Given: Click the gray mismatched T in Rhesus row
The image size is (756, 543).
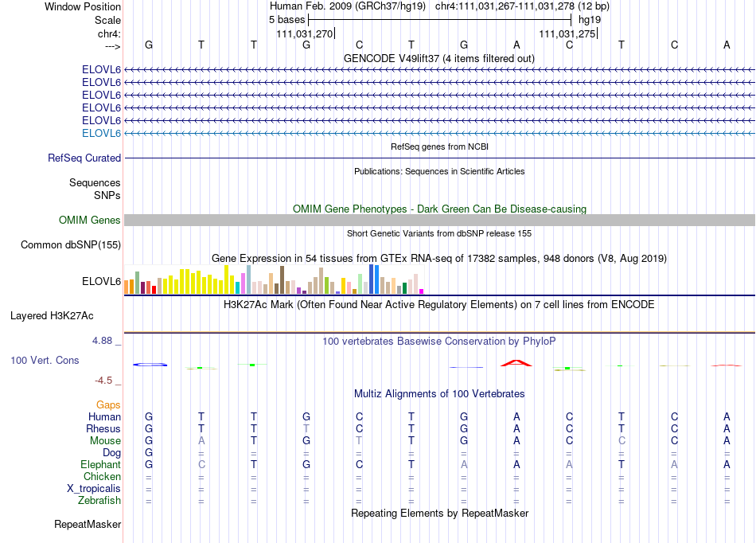Looking at the screenshot, I should (306, 428).
